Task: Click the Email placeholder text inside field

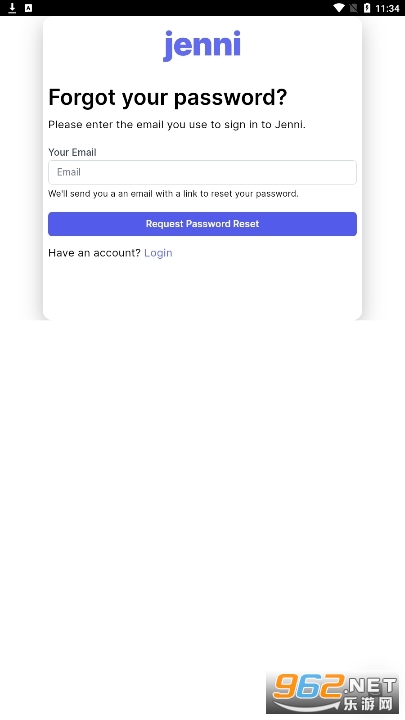Action: tap(69, 172)
